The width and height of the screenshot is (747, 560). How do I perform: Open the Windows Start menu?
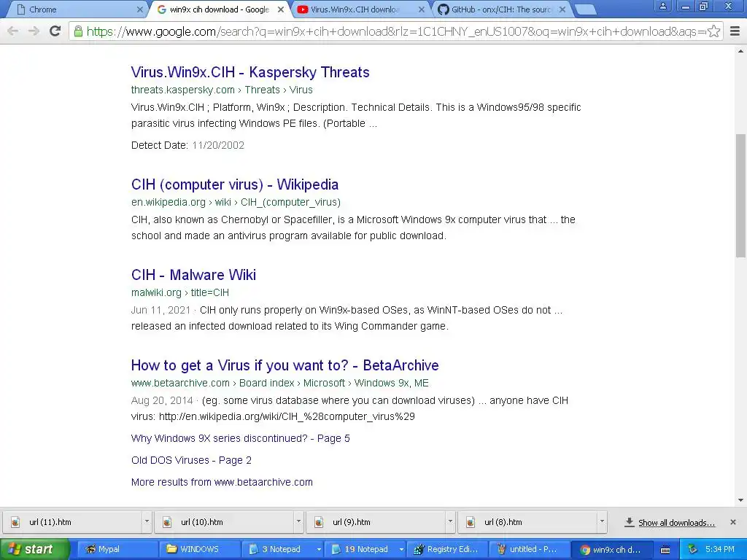(x=35, y=549)
